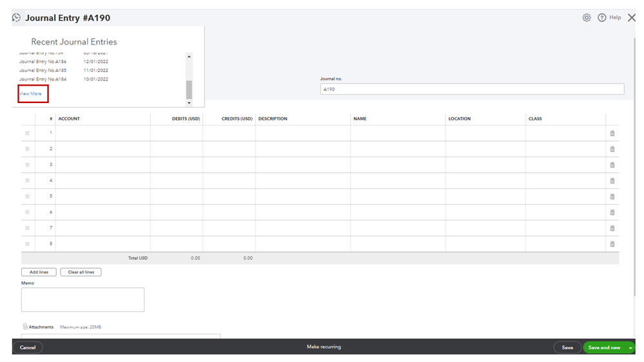Click the 11/01/2022 date in recent entries
This screenshot has height=362, width=644.
click(95, 70)
